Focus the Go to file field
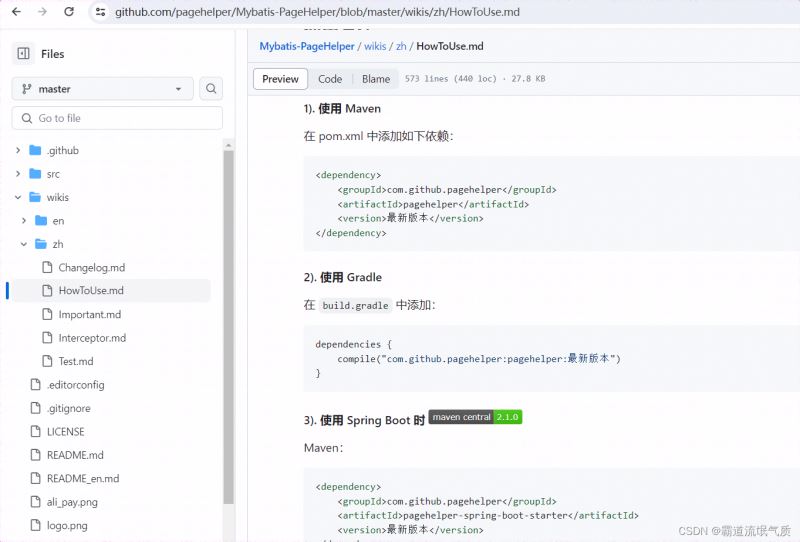800x542 pixels. [x=117, y=118]
